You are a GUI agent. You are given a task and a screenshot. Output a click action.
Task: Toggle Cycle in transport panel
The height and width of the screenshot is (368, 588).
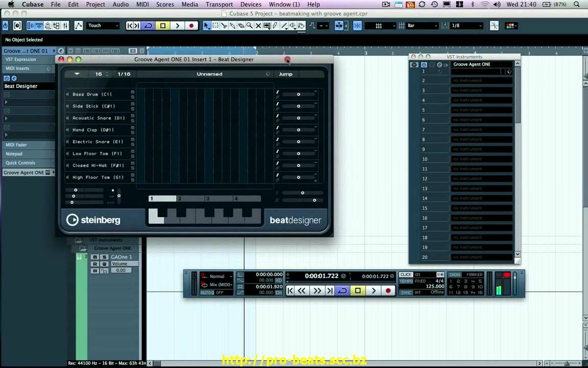[342, 291]
